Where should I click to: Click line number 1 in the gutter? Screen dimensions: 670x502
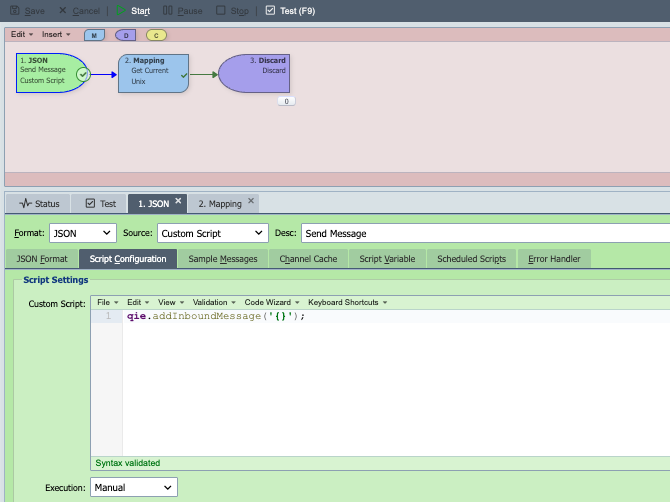pyautogui.click(x=108, y=316)
